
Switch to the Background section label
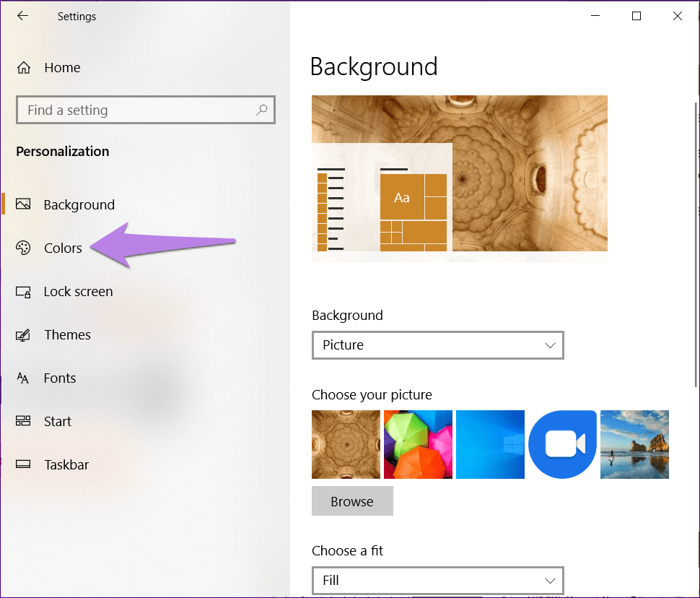pyautogui.click(x=79, y=205)
